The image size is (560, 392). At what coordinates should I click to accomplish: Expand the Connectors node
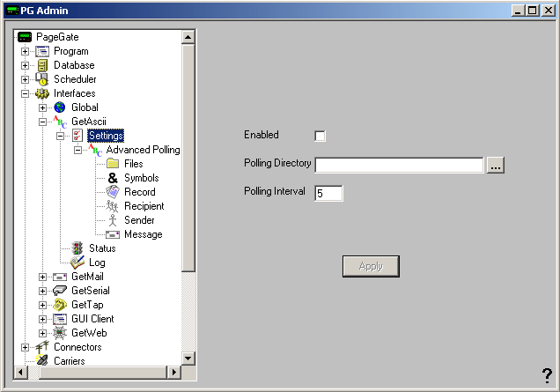click(25, 347)
